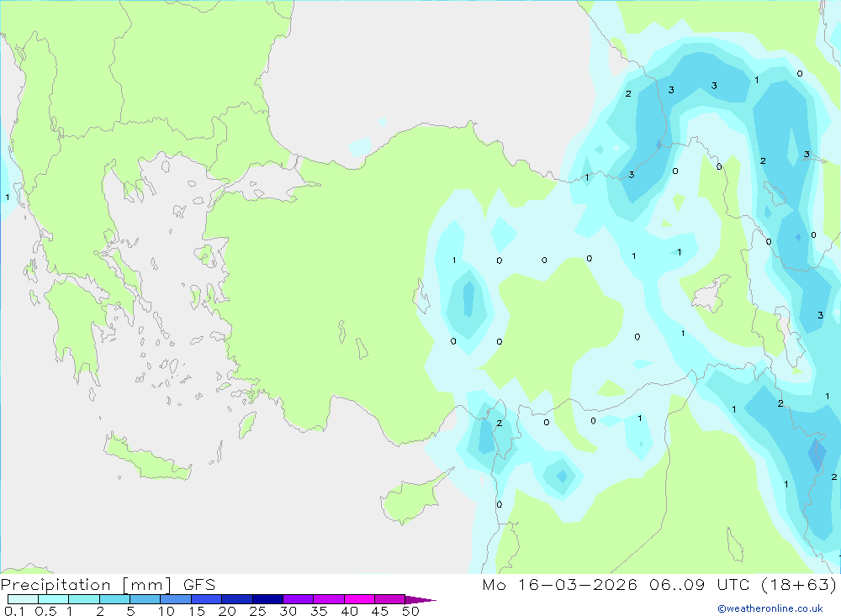Click the legend label '50'
This screenshot has width=841, height=616.
(411, 611)
